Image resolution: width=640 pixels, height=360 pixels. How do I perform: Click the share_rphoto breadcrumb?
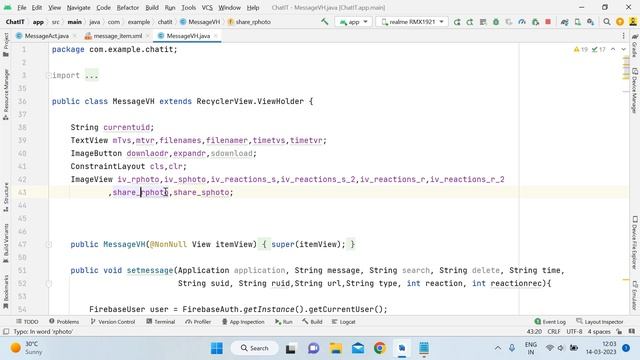tap(249, 22)
